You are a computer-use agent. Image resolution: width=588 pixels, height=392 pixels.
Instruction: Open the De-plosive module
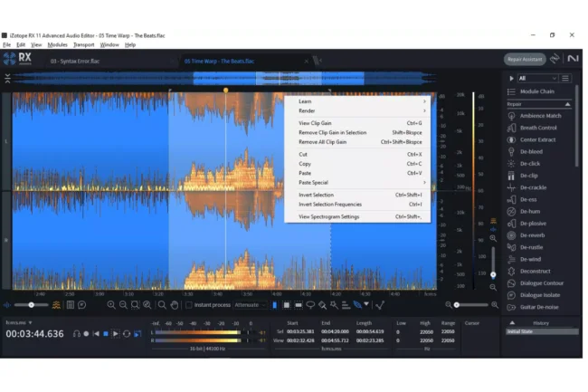click(x=533, y=224)
